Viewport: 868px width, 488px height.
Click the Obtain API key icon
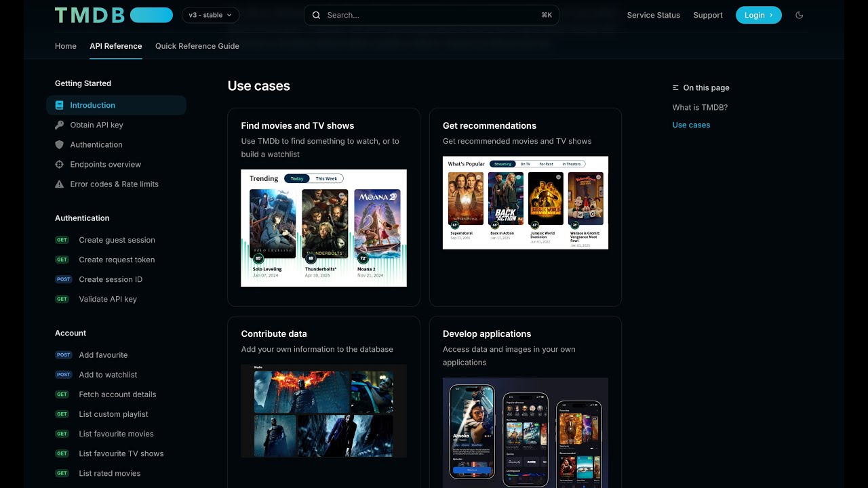click(x=60, y=125)
